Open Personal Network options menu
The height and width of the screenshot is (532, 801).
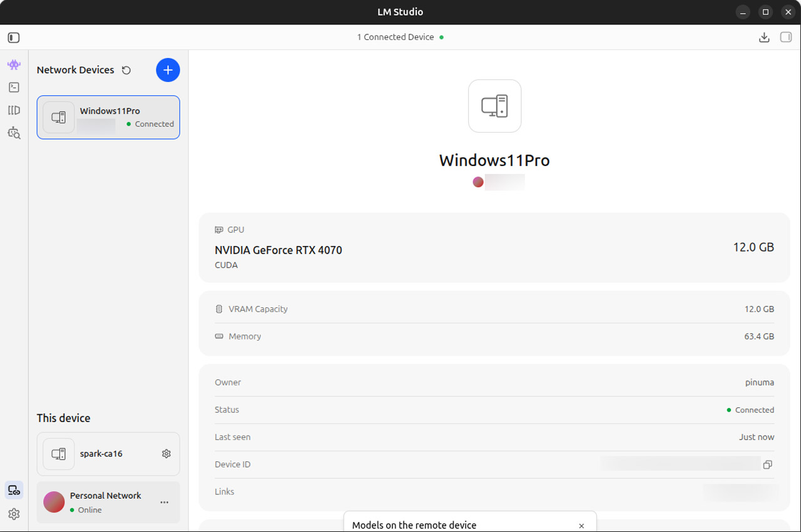pos(165,502)
